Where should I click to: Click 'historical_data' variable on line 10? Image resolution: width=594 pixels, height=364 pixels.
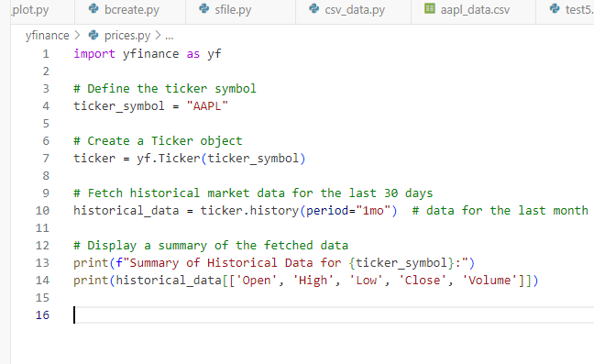coord(126,211)
